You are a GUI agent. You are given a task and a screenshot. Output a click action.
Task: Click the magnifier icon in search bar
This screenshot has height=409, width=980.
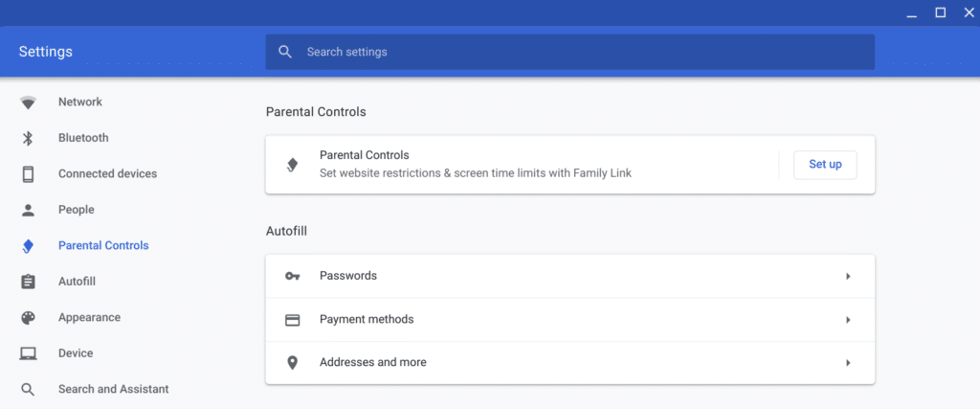pyautogui.click(x=285, y=52)
